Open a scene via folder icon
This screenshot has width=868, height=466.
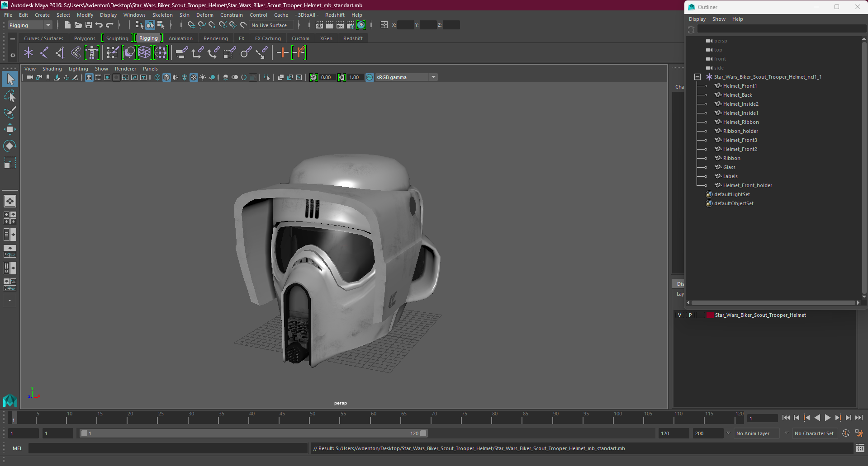tap(78, 25)
